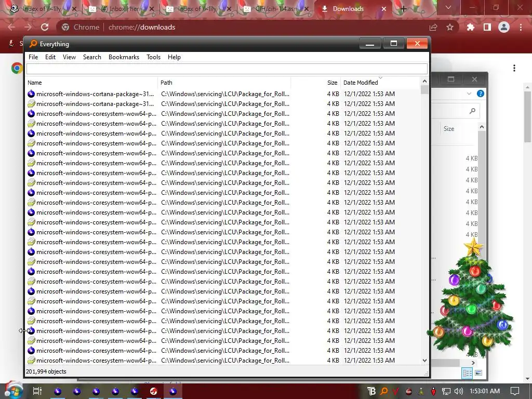532x399 pixels.
Task: Open the Chrome profile avatar
Action: pyautogui.click(x=504, y=27)
